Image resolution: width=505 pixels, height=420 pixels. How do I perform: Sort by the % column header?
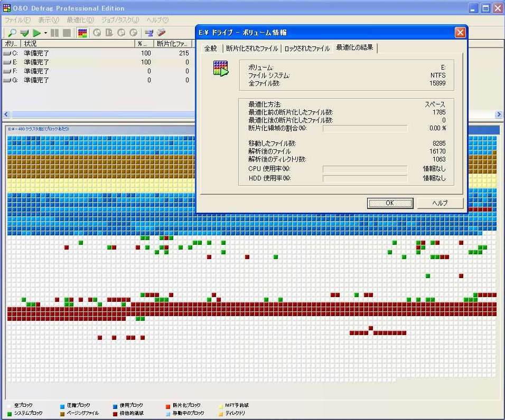(x=144, y=44)
